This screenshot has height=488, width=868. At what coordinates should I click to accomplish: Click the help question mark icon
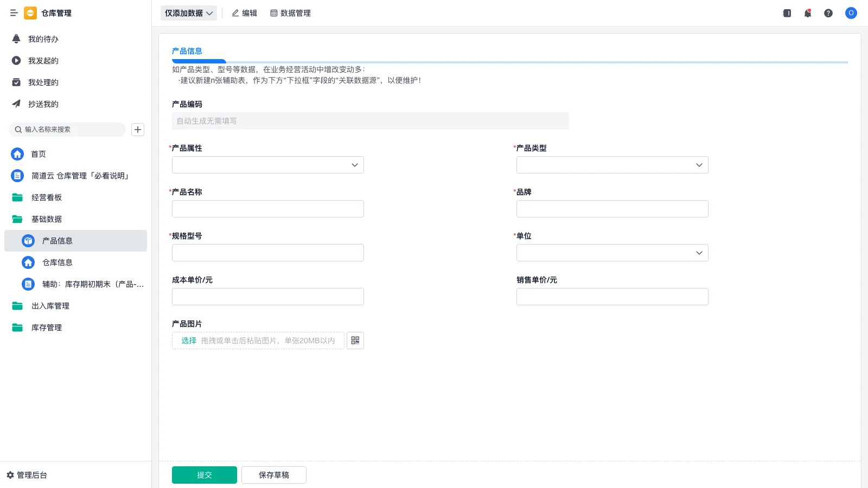828,13
